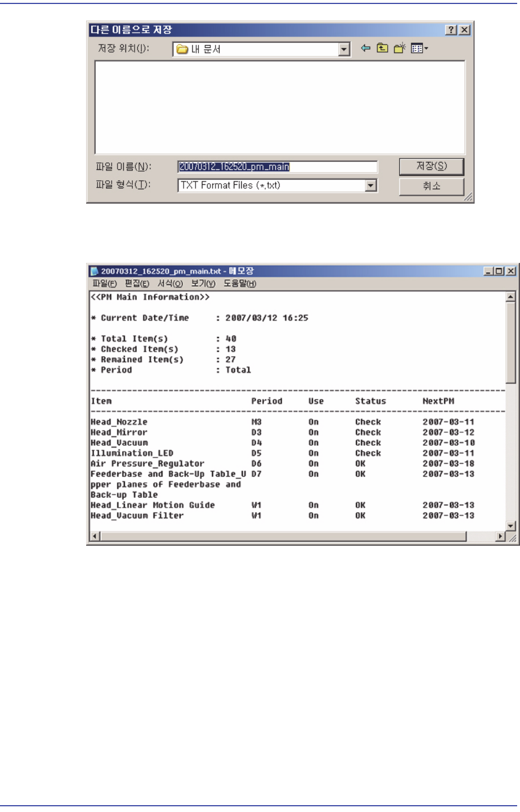Click Notepad vertical scrollbar thumb
Screen dimensions: 520x812
(x=511, y=343)
